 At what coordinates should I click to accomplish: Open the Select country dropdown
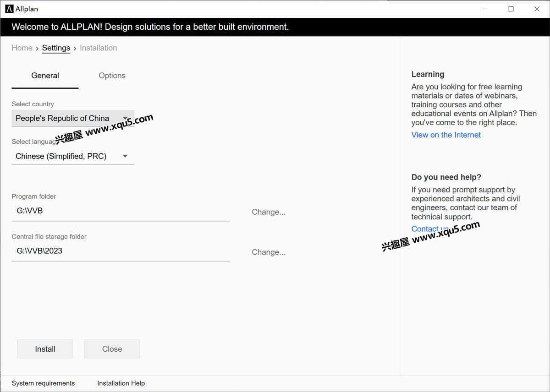pyautogui.click(x=73, y=118)
